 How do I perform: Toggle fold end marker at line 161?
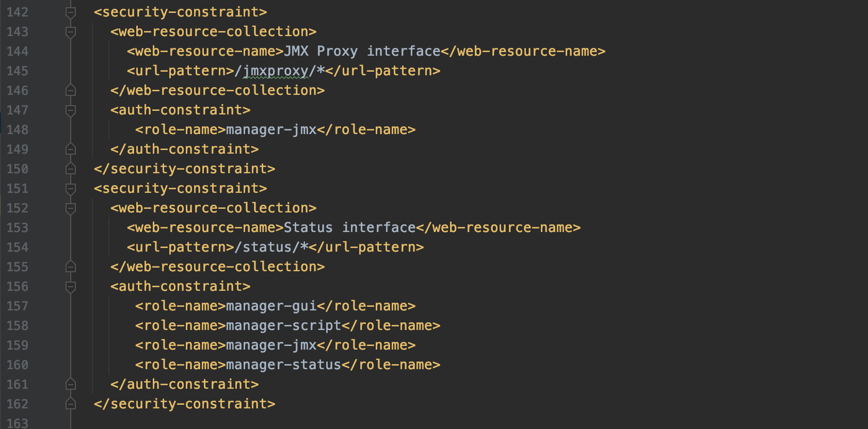click(x=71, y=385)
